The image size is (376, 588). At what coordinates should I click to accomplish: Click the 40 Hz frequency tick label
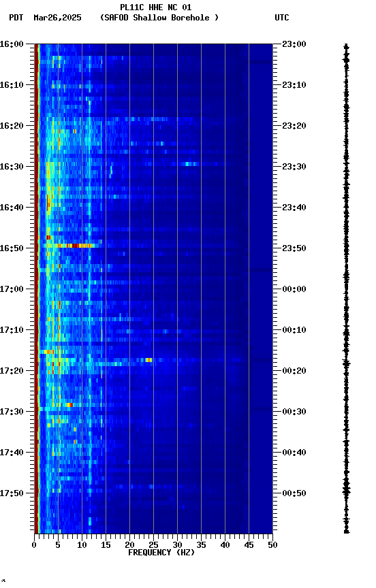[x=225, y=545]
